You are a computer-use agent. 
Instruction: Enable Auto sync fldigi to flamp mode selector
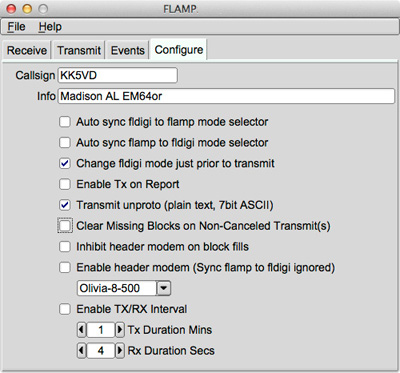click(x=65, y=122)
